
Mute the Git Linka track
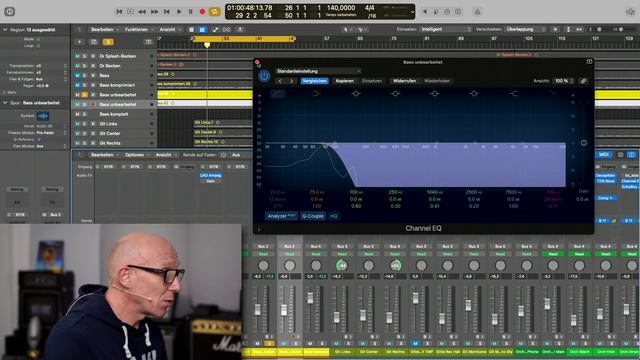point(77,124)
